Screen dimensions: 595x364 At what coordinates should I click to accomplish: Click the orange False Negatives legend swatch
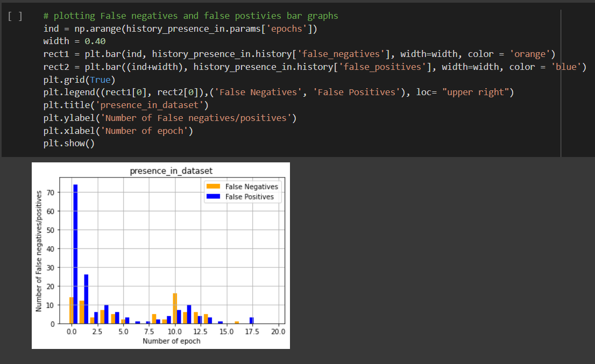coord(213,186)
